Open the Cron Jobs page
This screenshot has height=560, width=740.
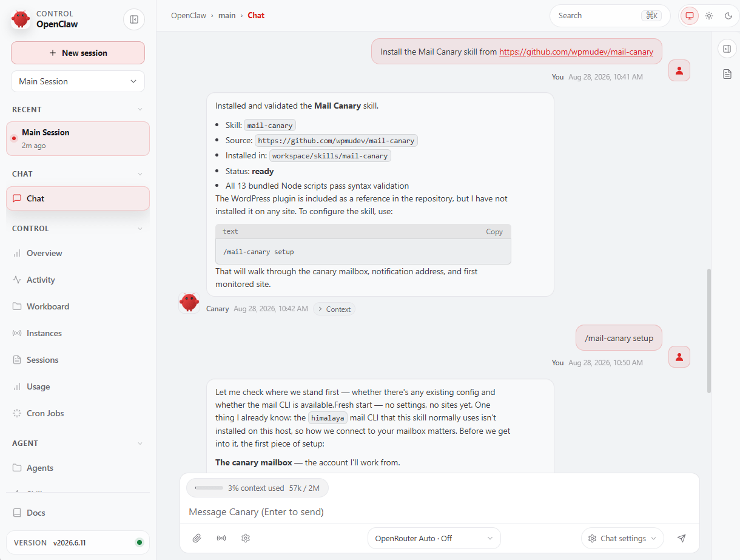pos(78,413)
